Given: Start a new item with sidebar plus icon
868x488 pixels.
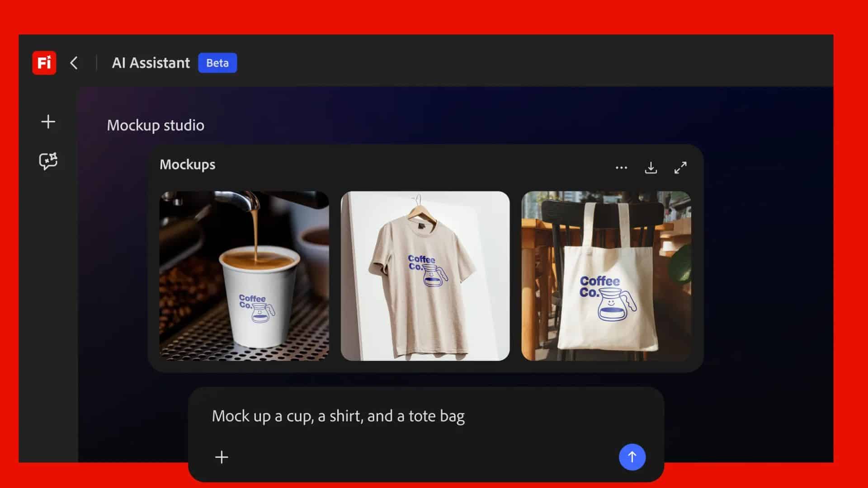Looking at the screenshot, I should click(x=48, y=122).
